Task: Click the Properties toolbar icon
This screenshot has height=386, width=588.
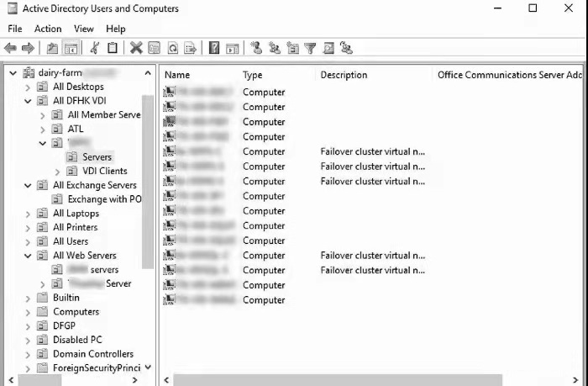Action: click(154, 48)
